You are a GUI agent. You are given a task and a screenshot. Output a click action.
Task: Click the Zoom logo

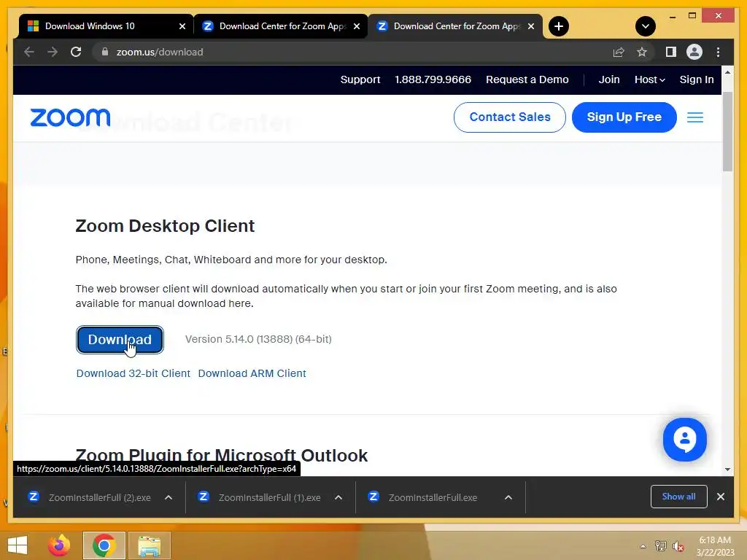70,117
